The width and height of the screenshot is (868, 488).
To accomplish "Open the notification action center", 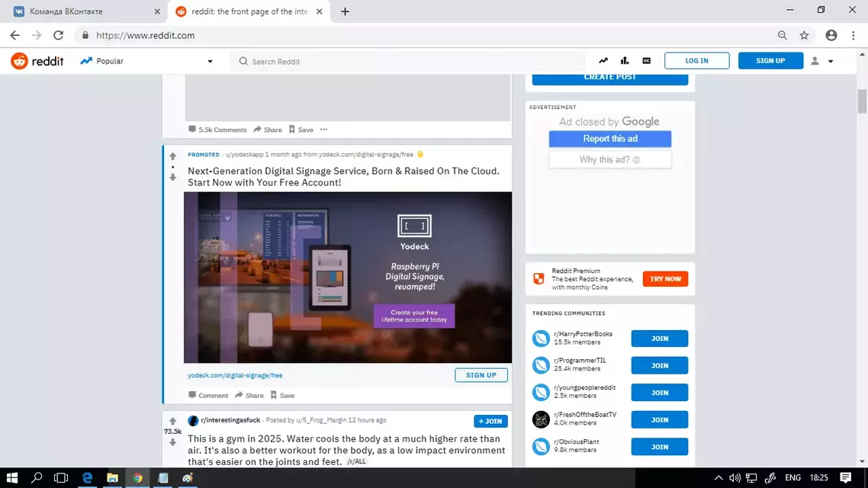I will click(x=845, y=478).
